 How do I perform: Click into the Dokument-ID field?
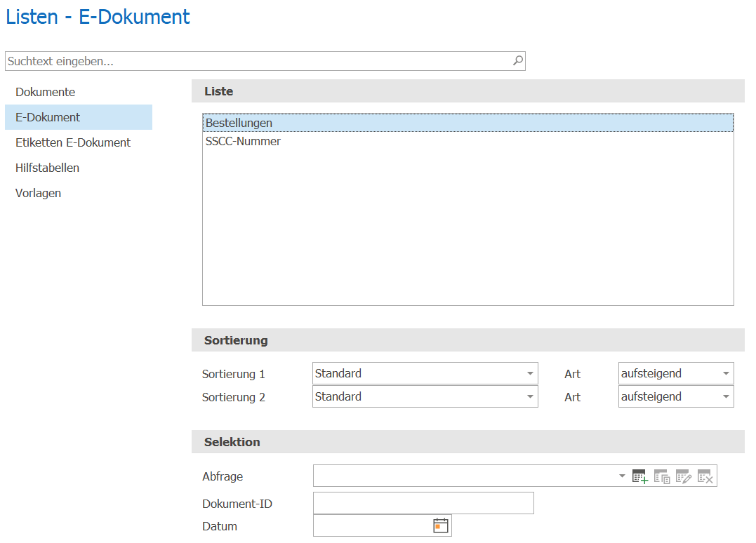pyautogui.click(x=423, y=503)
